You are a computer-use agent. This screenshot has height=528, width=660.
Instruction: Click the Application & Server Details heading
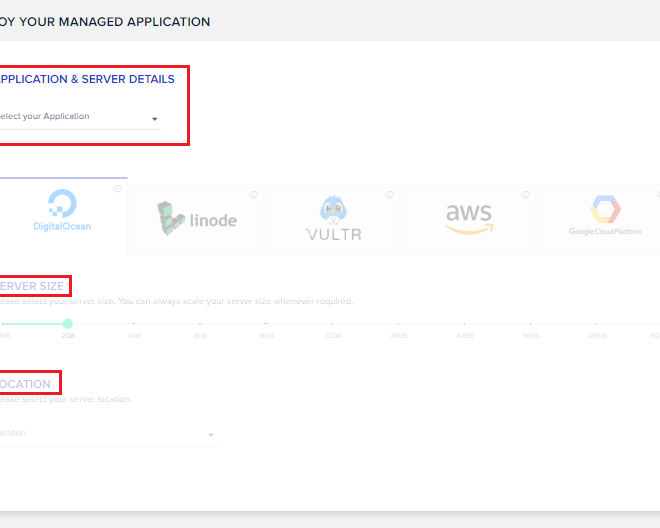tap(87, 79)
